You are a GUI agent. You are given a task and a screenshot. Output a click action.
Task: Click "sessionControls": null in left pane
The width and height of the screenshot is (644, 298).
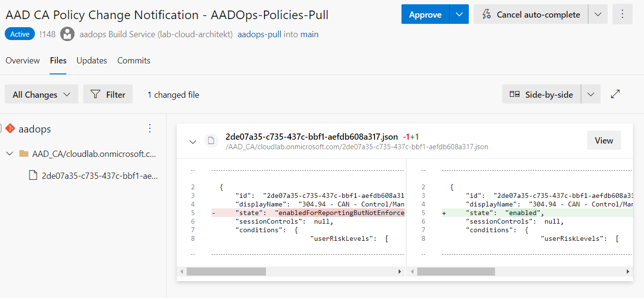(x=284, y=221)
